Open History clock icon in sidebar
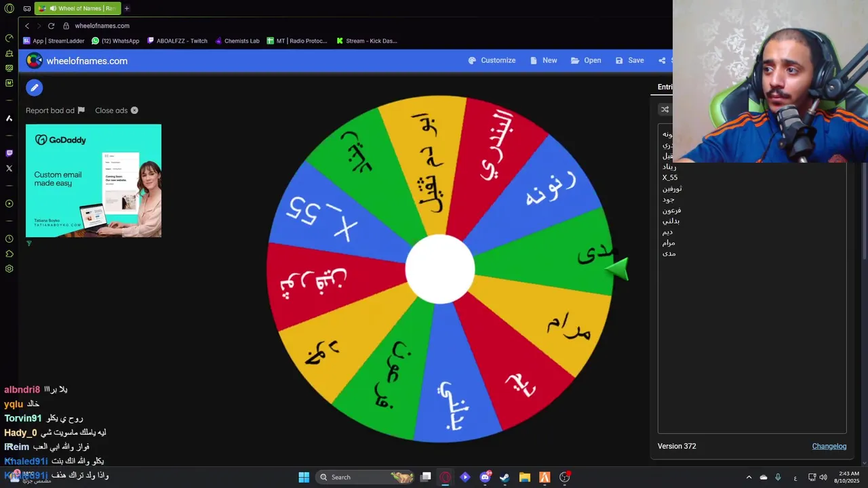The image size is (868, 488). [x=9, y=239]
